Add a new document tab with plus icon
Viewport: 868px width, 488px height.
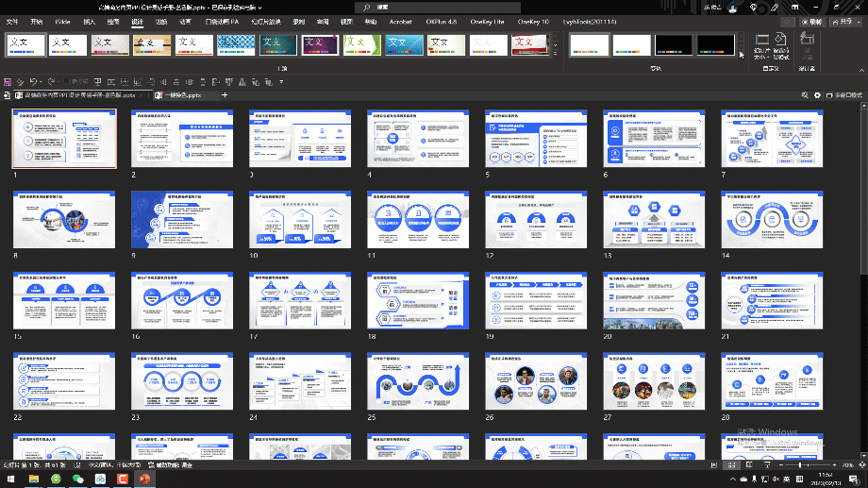(225, 95)
